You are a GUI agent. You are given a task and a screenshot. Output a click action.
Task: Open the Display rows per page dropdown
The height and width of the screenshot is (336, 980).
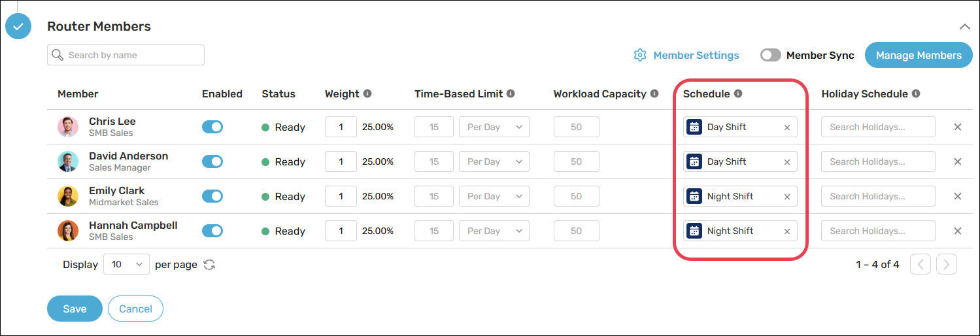127,265
